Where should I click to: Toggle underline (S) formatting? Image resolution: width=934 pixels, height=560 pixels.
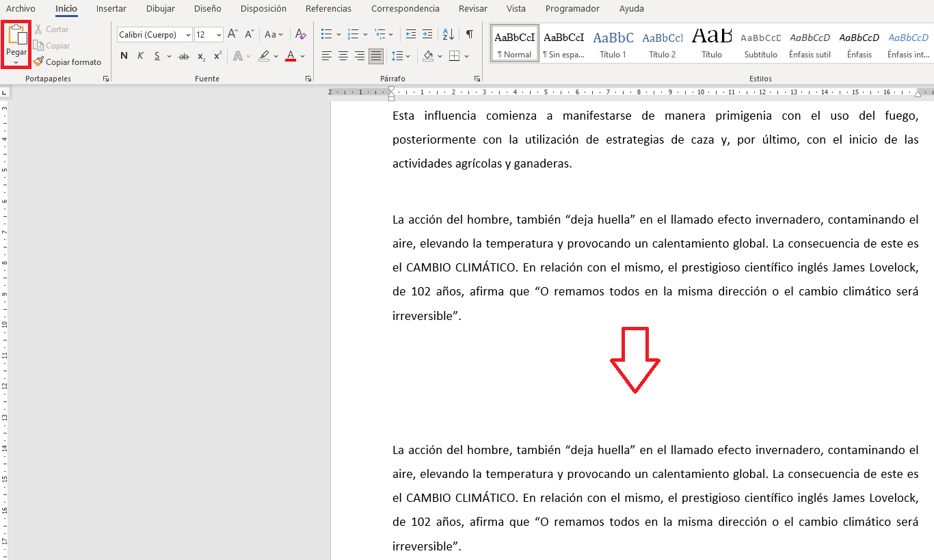click(157, 56)
